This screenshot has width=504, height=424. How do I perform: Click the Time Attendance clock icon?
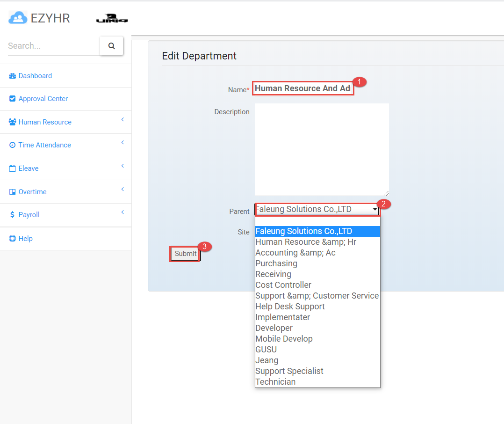[13, 145]
